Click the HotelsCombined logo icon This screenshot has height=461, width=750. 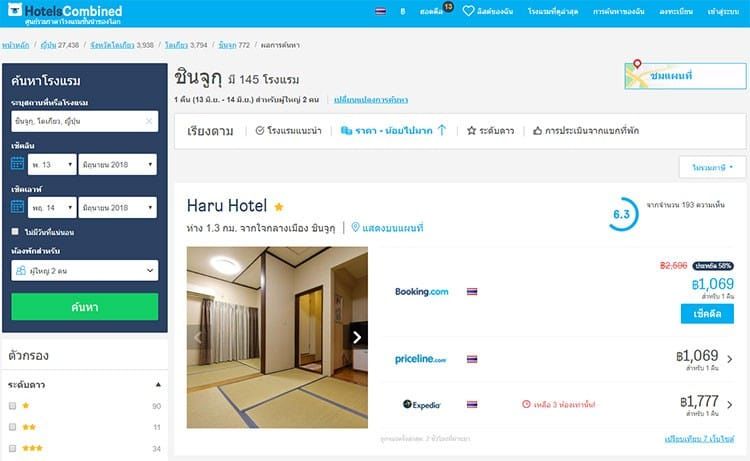15,9
